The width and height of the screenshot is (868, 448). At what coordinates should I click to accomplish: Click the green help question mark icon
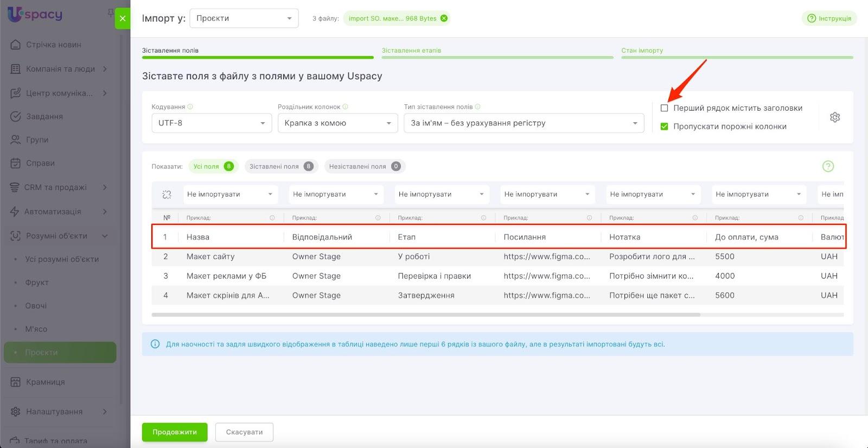tap(828, 166)
